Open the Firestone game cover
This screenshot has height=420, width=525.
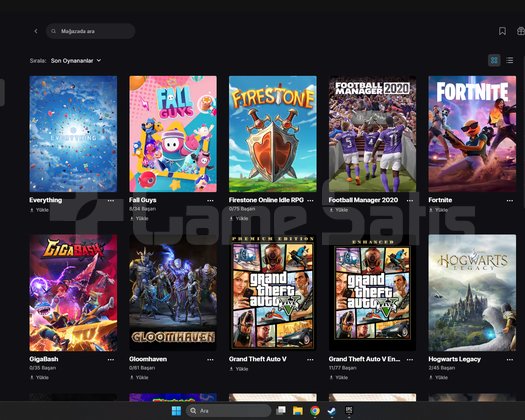coord(273,134)
